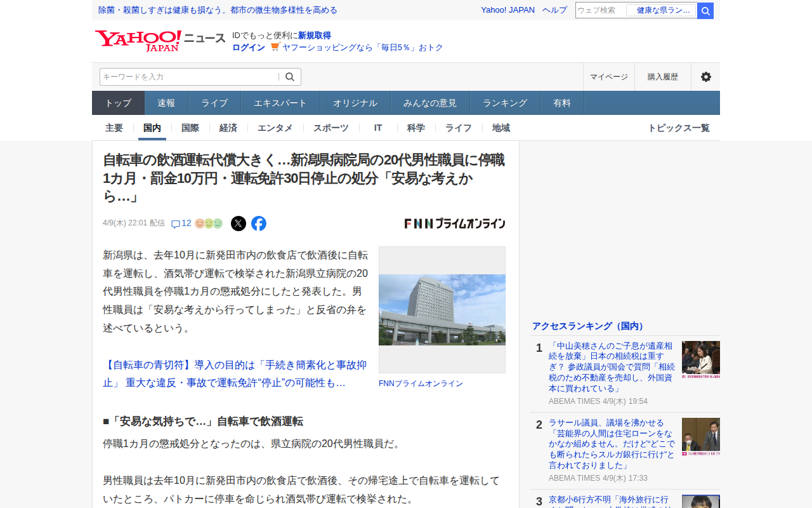Open the スポーツ category
Screen dimensions: 812x508
click(x=331, y=128)
